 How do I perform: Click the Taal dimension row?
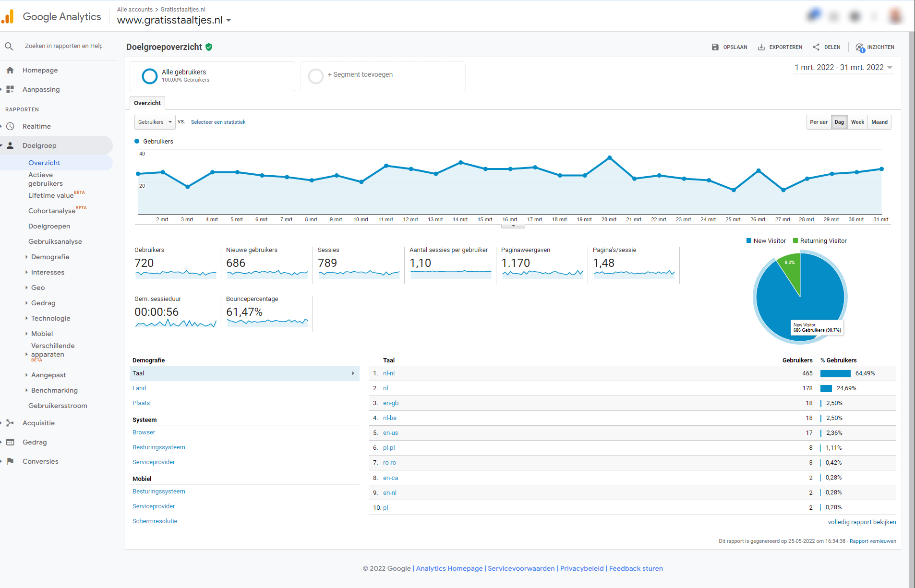point(244,373)
